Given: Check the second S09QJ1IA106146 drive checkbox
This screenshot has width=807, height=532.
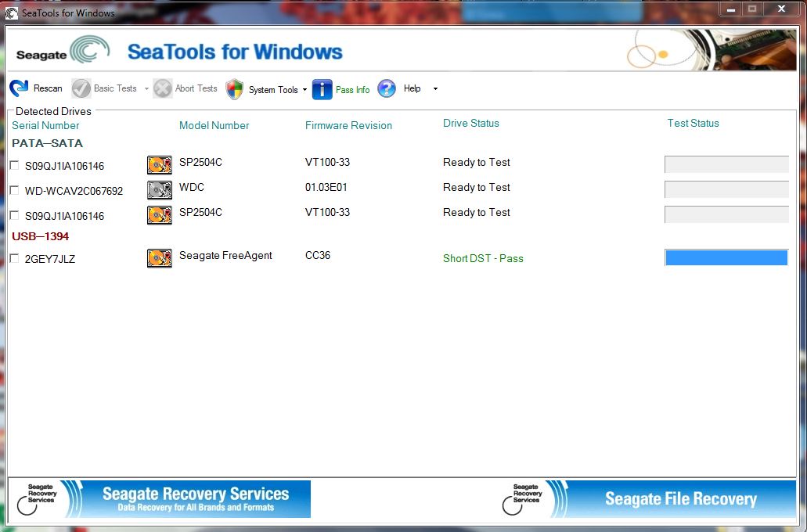Looking at the screenshot, I should 14,215.
